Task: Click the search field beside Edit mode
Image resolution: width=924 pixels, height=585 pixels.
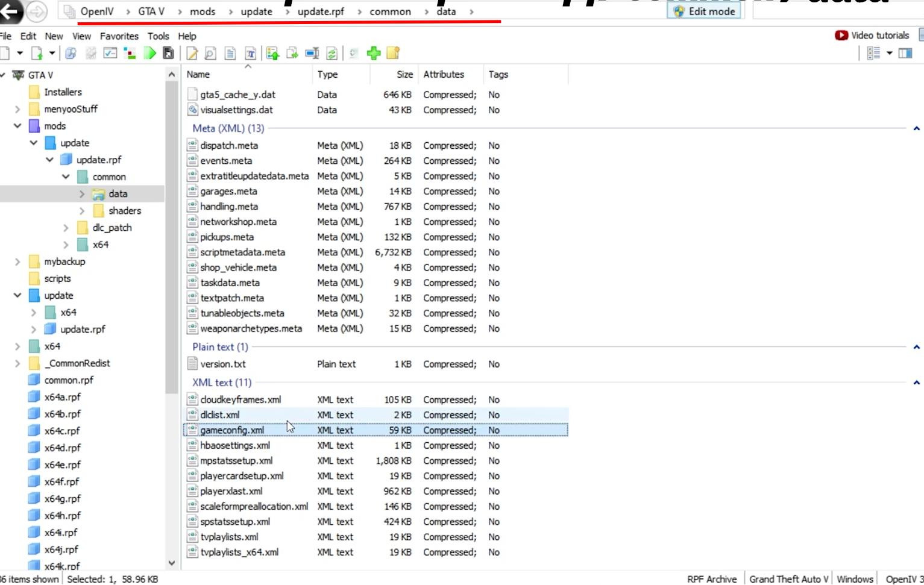Action: point(838,11)
